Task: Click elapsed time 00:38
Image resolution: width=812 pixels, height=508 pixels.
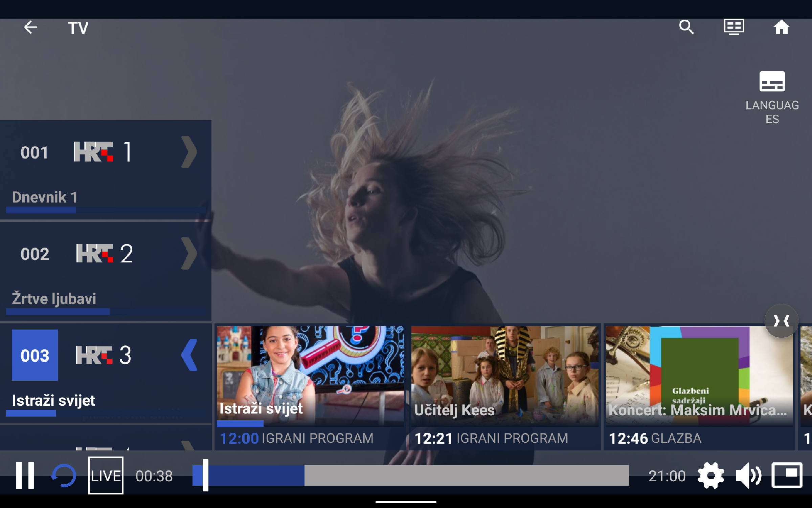Action: pos(154,476)
